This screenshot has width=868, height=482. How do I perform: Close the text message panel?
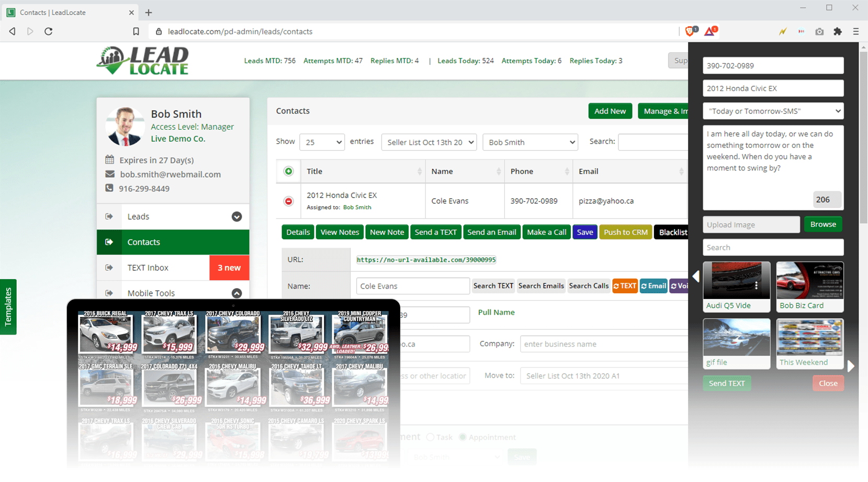point(828,383)
